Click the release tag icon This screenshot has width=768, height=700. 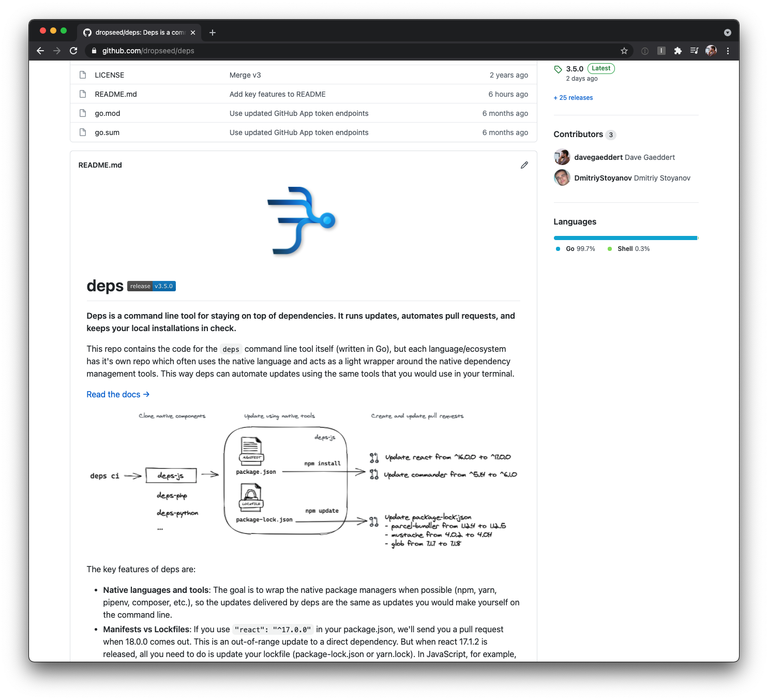tap(558, 69)
